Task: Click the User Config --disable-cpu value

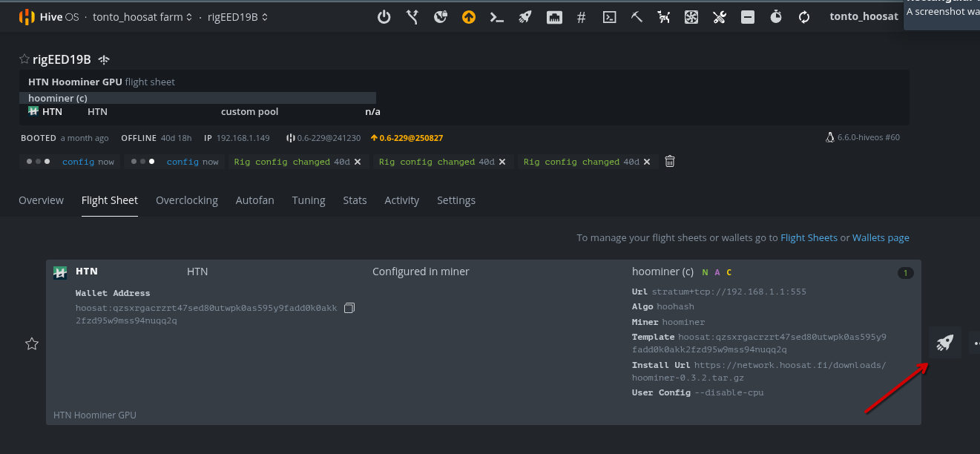Action: click(x=729, y=392)
